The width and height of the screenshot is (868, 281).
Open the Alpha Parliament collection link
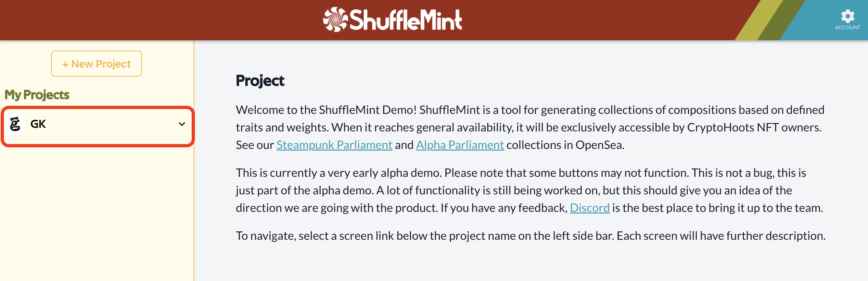(x=460, y=145)
